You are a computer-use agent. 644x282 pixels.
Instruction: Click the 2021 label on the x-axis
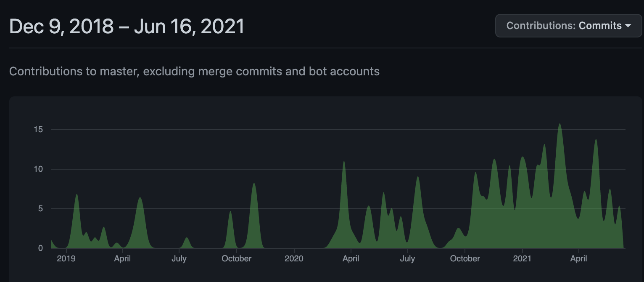[x=522, y=258]
